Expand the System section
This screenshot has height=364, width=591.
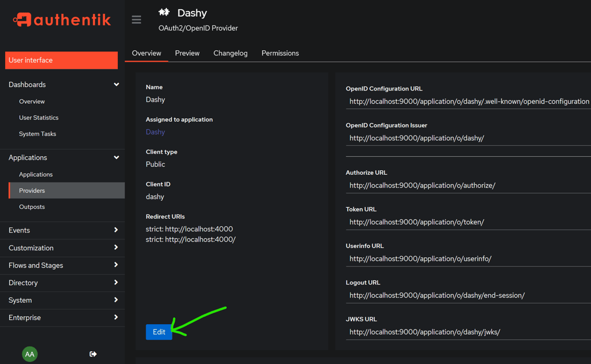click(62, 301)
